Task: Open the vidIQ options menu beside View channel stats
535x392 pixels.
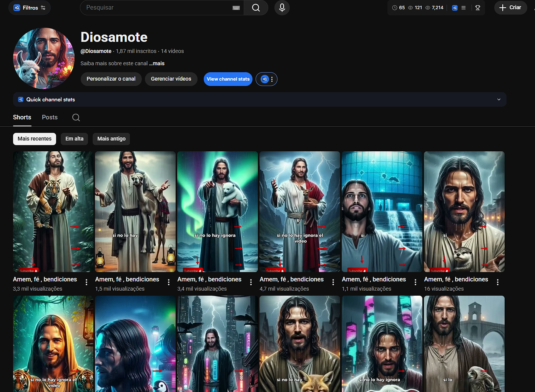Action: click(x=266, y=79)
